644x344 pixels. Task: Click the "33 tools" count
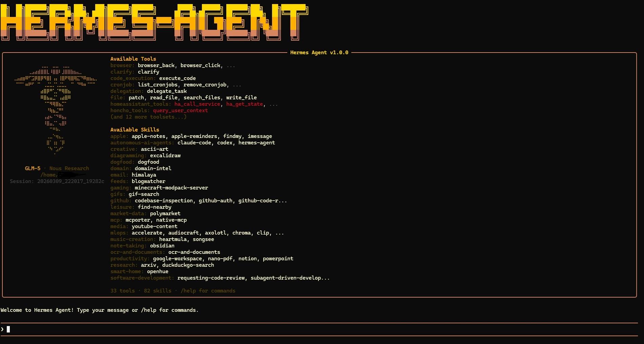pyautogui.click(x=123, y=291)
